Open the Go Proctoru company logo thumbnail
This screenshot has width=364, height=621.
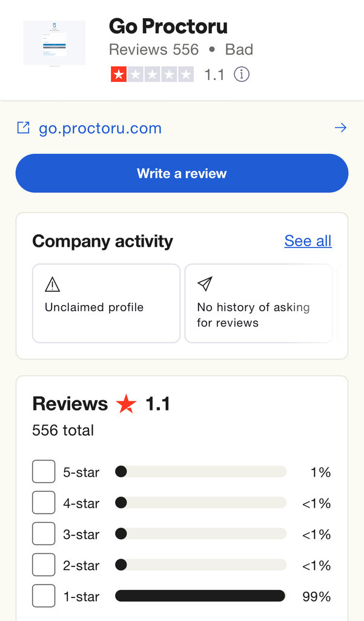pyautogui.click(x=54, y=43)
